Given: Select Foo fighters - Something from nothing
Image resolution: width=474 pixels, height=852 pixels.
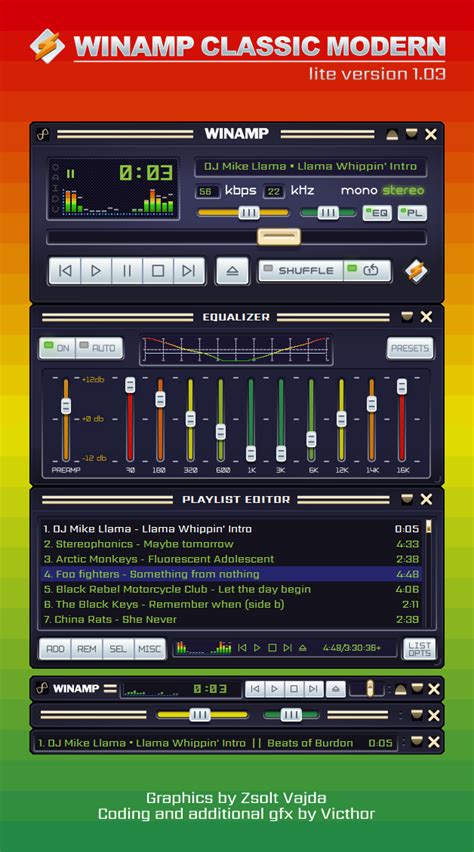Looking at the screenshot, I should tap(232, 574).
